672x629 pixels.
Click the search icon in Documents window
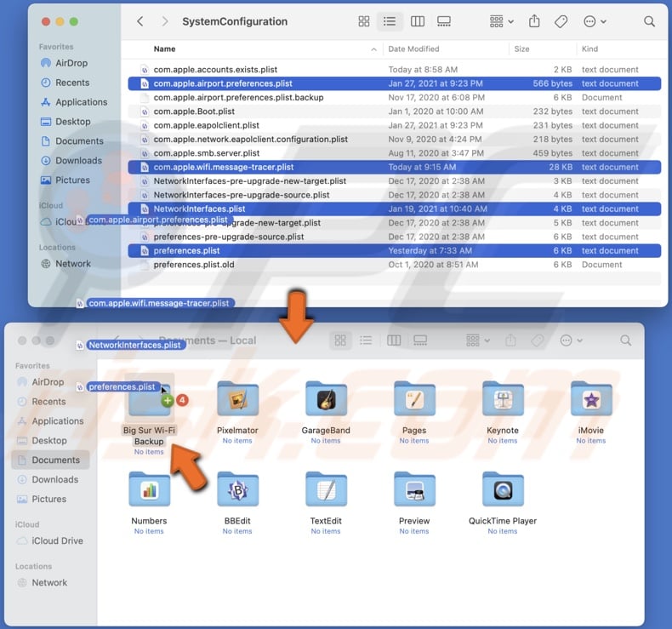click(x=625, y=340)
